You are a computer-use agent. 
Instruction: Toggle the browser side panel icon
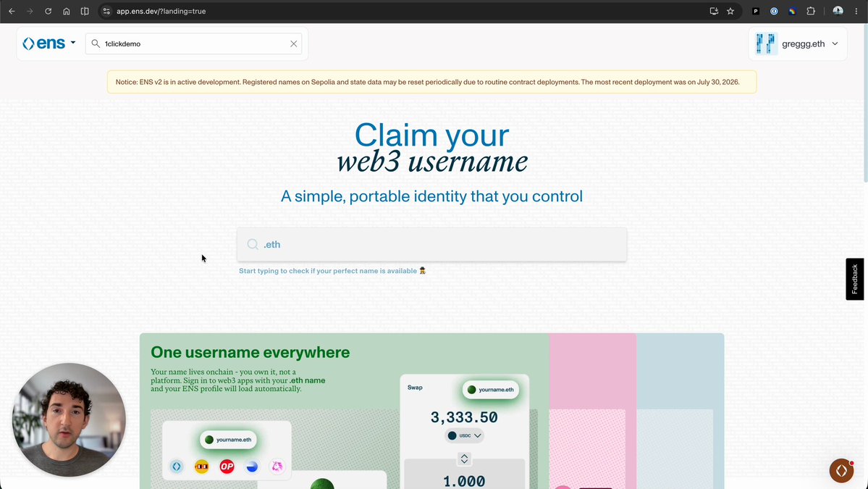[x=85, y=11]
